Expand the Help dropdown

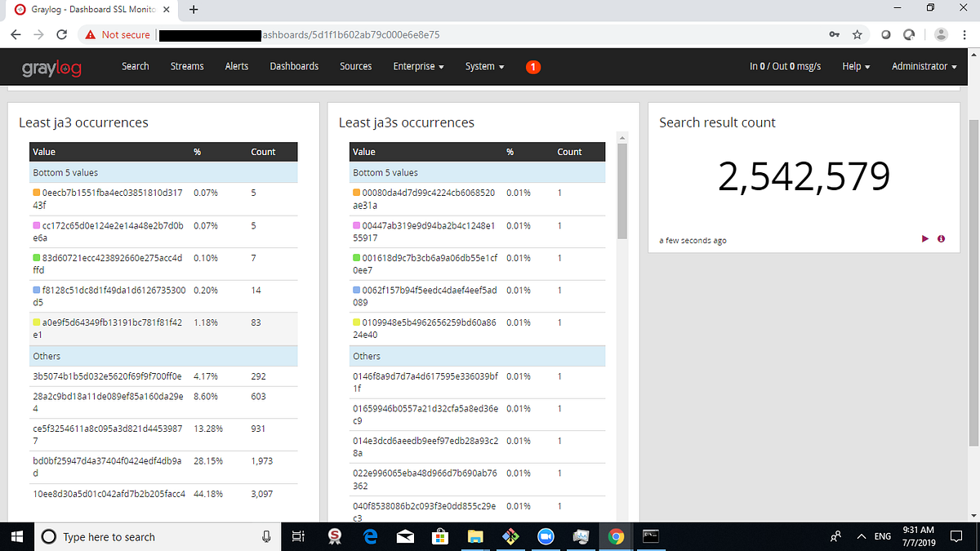click(856, 67)
